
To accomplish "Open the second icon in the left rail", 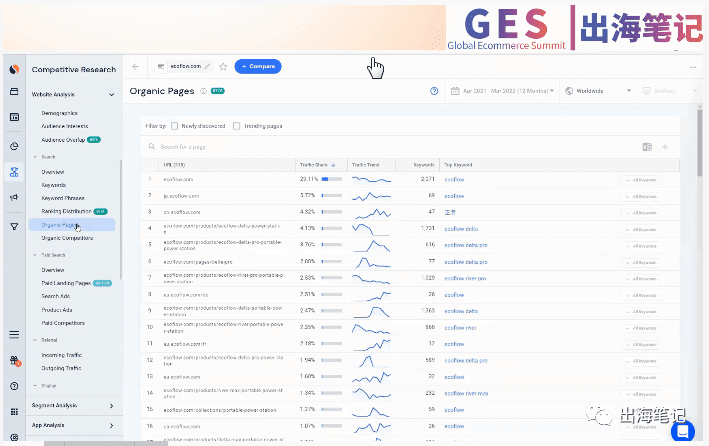I will point(14,92).
